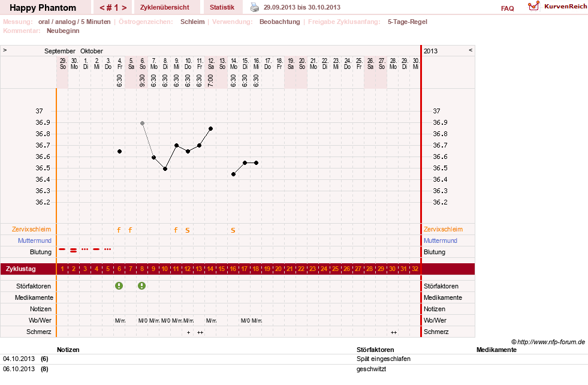Click measurement time 9:30 on 6. So
Viewport: 588px width, 385px height.
click(143, 81)
